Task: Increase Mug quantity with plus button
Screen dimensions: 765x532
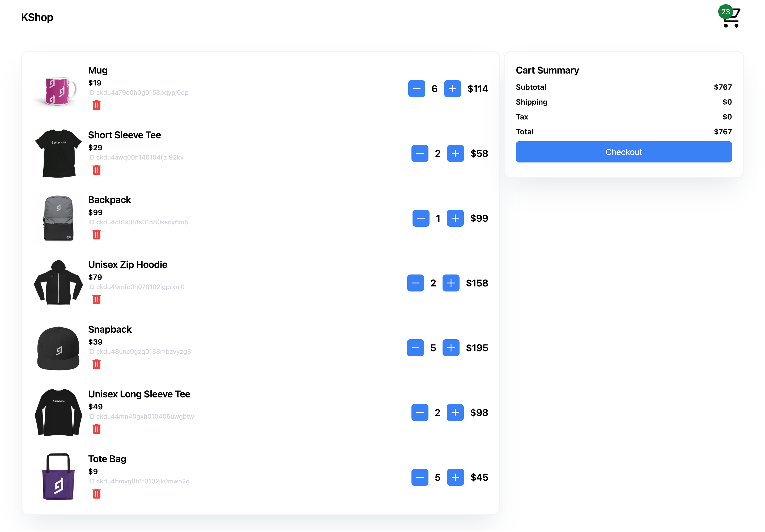Action: (452, 89)
